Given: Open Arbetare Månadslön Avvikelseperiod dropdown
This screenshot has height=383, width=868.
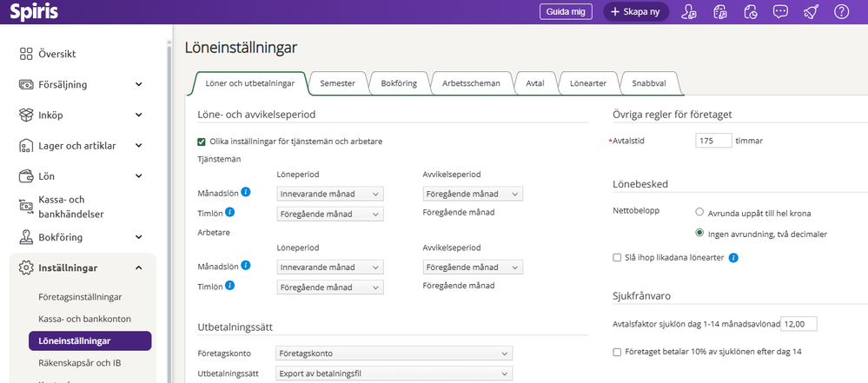Looking at the screenshot, I should point(472,267).
